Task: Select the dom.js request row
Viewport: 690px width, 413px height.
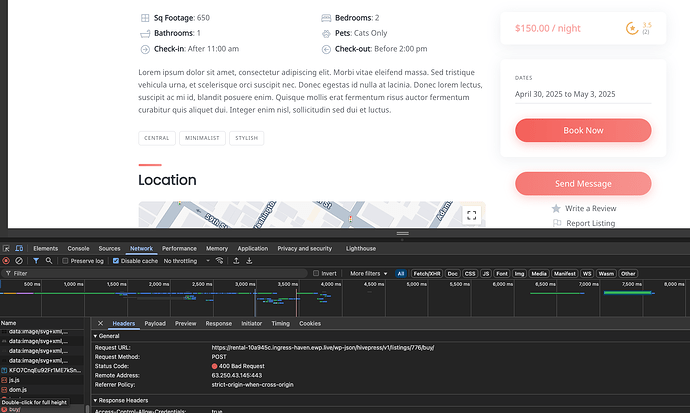Action: tap(42, 390)
